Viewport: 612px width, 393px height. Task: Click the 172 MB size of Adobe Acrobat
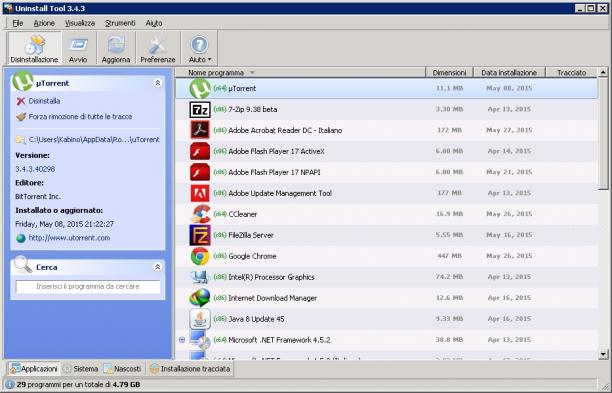tap(450, 130)
